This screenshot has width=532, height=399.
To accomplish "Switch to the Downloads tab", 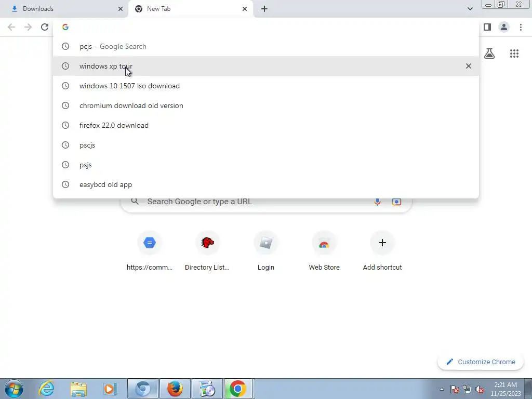I will (63, 9).
